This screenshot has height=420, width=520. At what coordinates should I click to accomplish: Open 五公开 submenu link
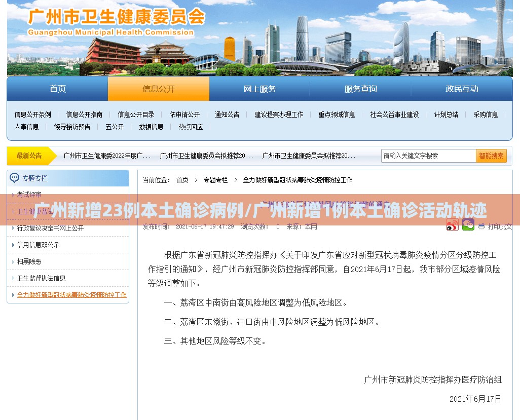click(115, 127)
